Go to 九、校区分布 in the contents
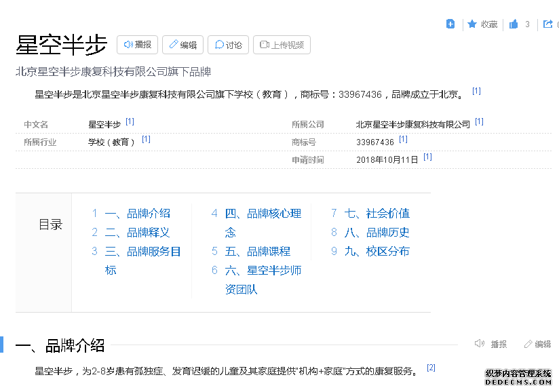The height and width of the screenshot is (392, 559). pyautogui.click(x=377, y=251)
